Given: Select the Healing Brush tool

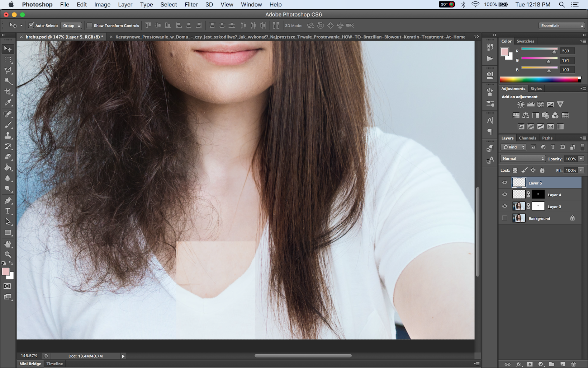Looking at the screenshot, I should (x=8, y=114).
